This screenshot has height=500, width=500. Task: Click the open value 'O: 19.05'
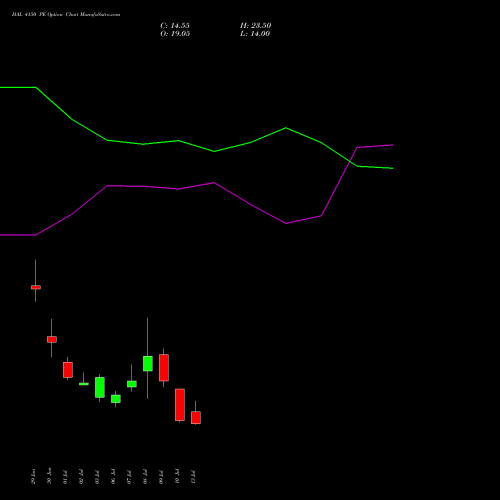(175, 34)
